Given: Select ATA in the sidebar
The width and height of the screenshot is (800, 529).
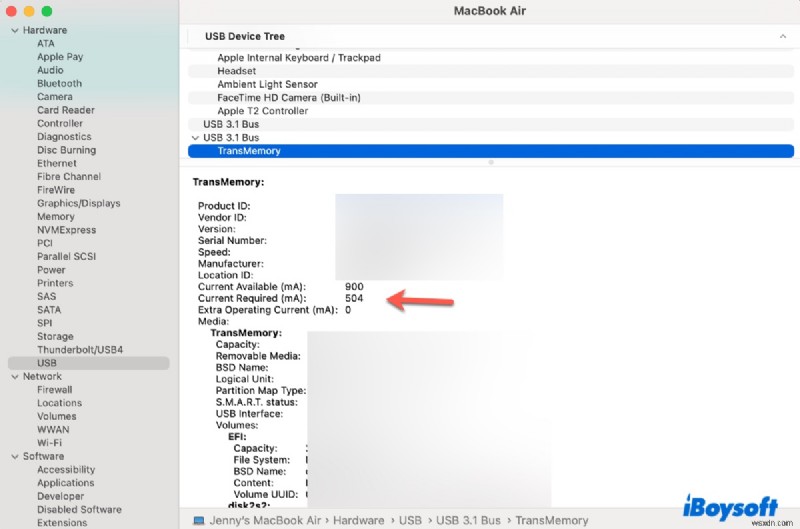Looking at the screenshot, I should tap(45, 44).
